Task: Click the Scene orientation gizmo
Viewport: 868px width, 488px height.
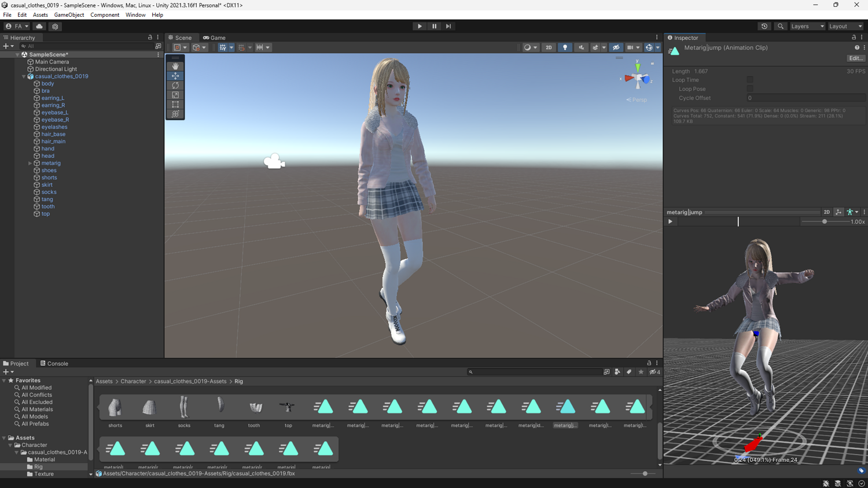Action: [x=637, y=77]
